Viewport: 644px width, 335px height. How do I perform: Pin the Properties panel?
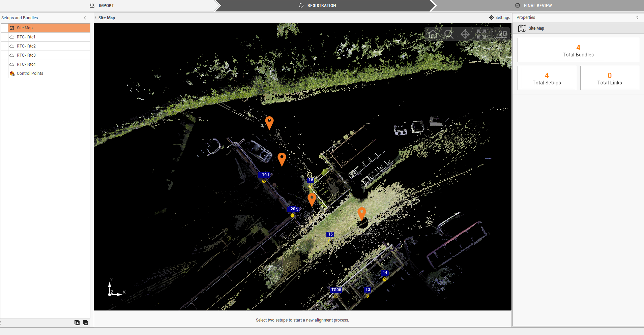[x=637, y=18]
